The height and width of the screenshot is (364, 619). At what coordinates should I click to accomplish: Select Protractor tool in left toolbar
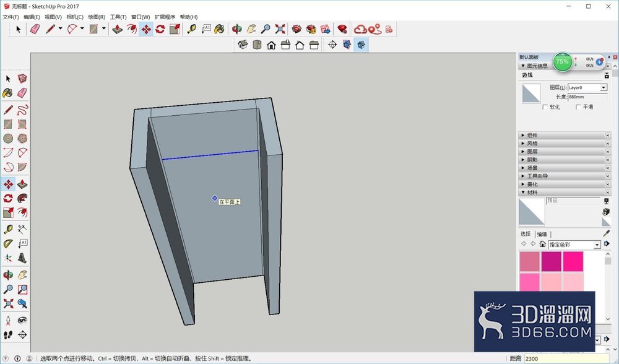click(8, 243)
